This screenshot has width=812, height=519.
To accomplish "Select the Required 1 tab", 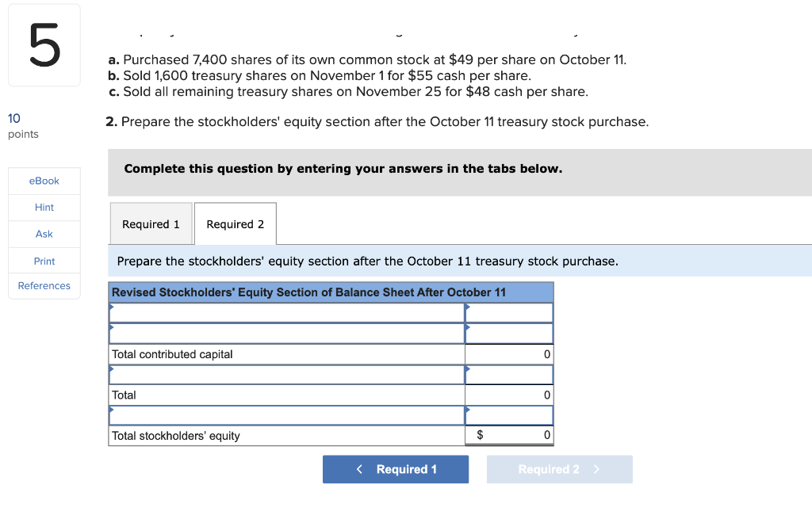I will [151, 223].
